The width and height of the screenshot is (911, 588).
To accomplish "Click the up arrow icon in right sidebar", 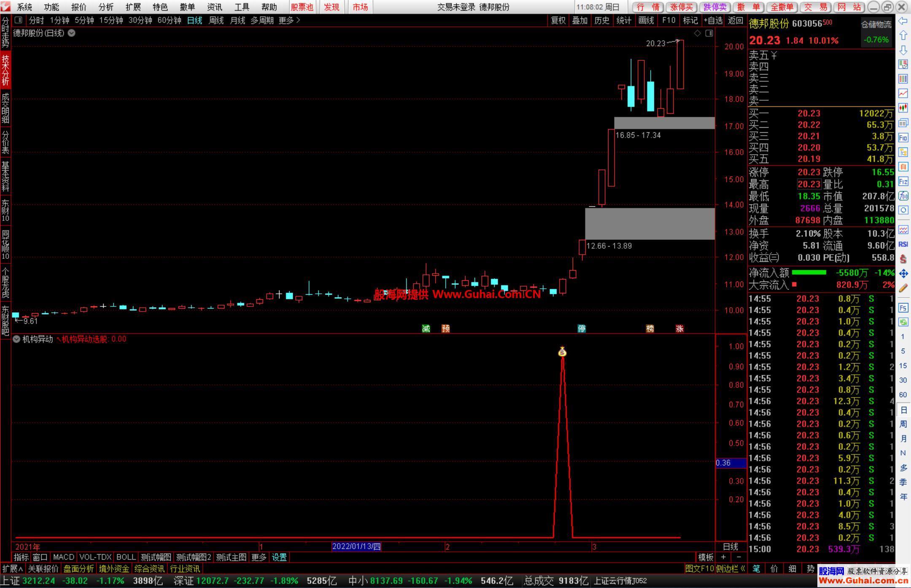I will point(903,35).
